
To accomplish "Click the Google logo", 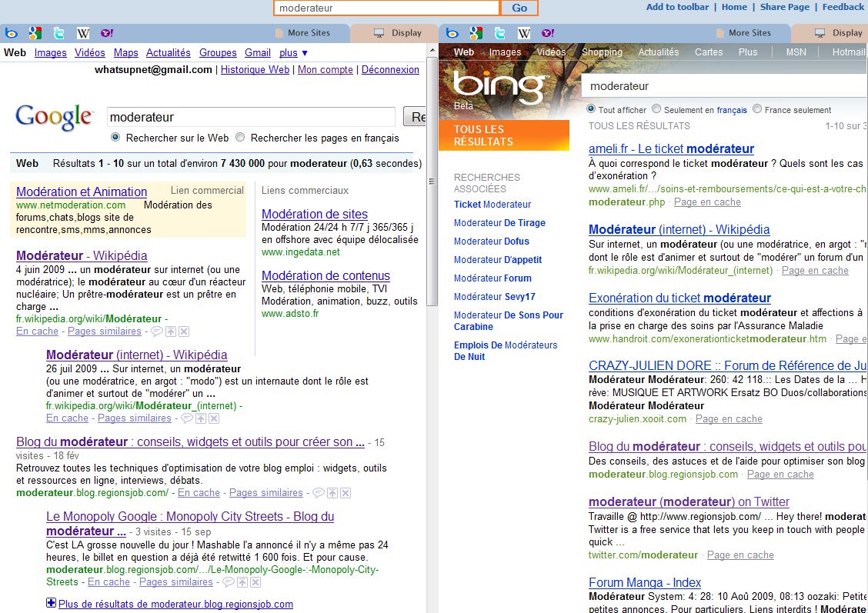I will tap(54, 117).
